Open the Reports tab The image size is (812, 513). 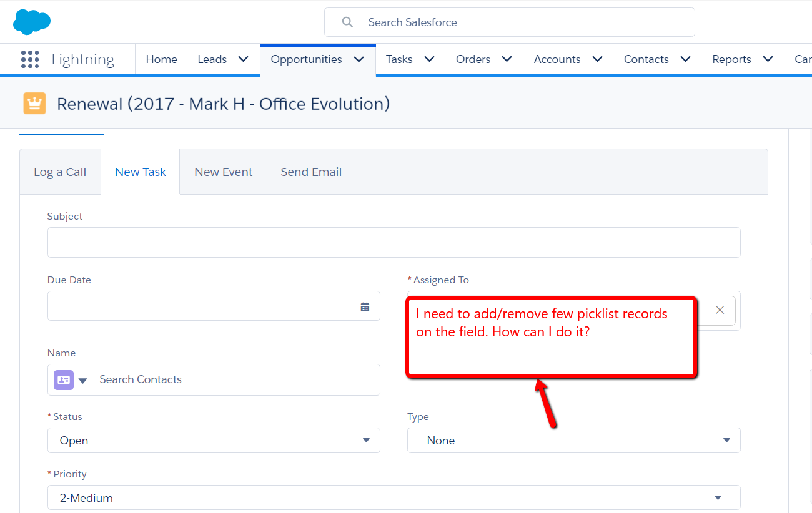(x=732, y=59)
